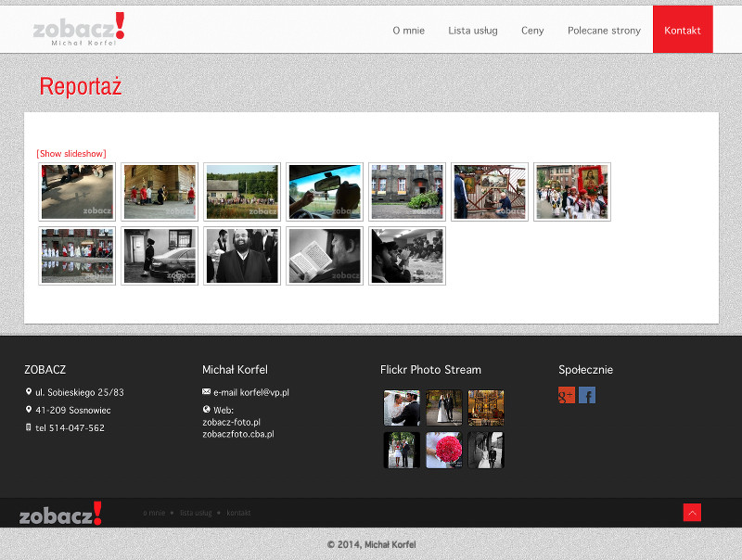Click the envelope icon beside e-mail
This screenshot has height=560, width=742.
click(206, 392)
